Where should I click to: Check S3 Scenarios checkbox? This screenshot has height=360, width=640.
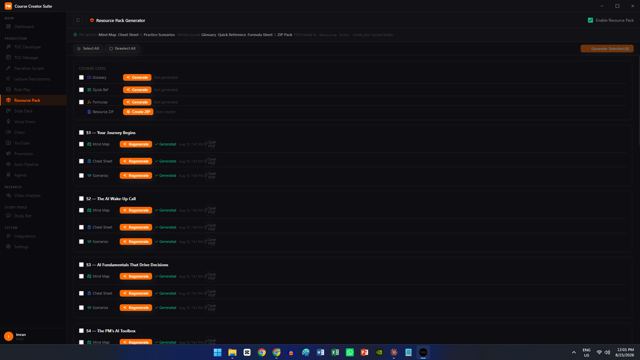[81, 308]
